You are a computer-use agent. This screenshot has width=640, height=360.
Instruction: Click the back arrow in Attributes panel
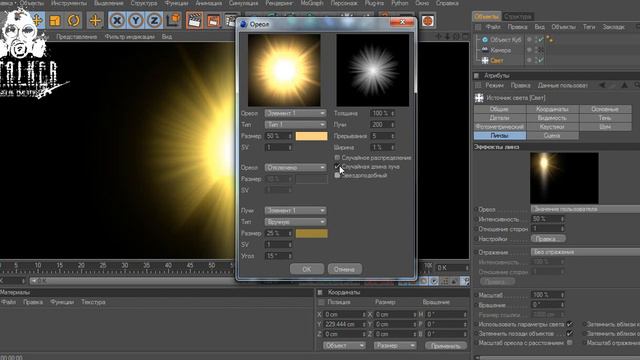pos(602,85)
